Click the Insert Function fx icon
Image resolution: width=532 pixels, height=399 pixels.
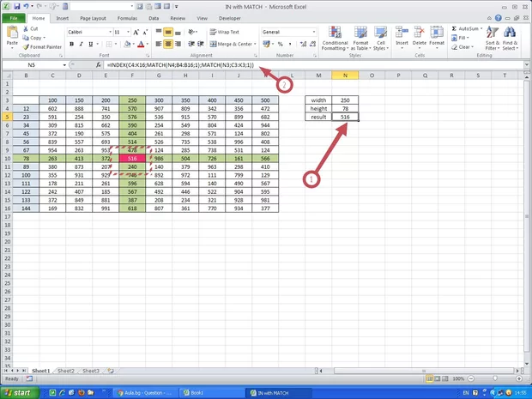(x=99, y=65)
